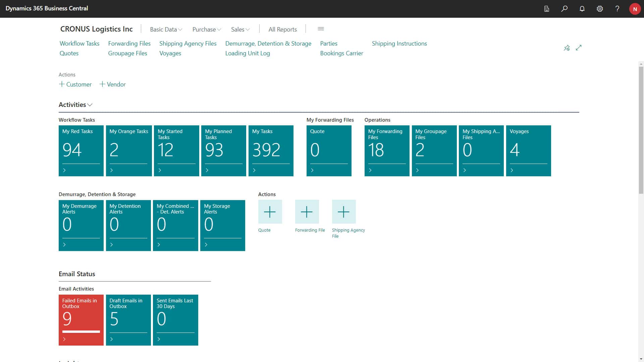Open user account avatar N
This screenshot has width=644, height=362.
635,9
